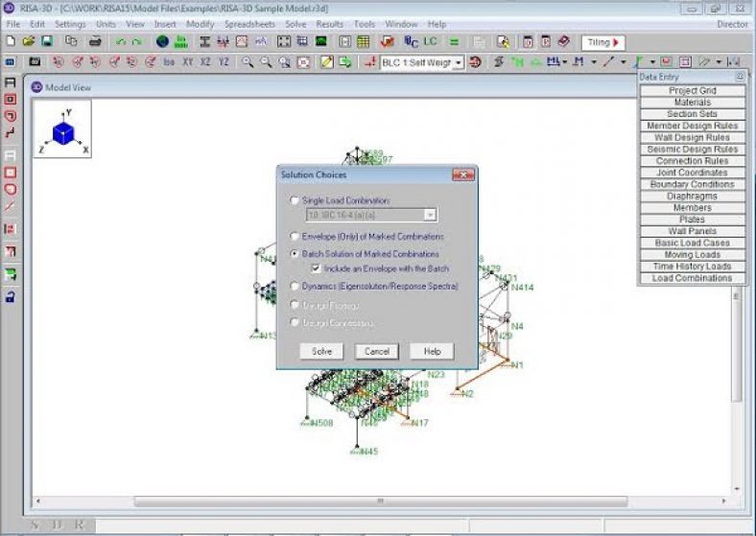Click the Solve button in Solution Choices

click(321, 351)
